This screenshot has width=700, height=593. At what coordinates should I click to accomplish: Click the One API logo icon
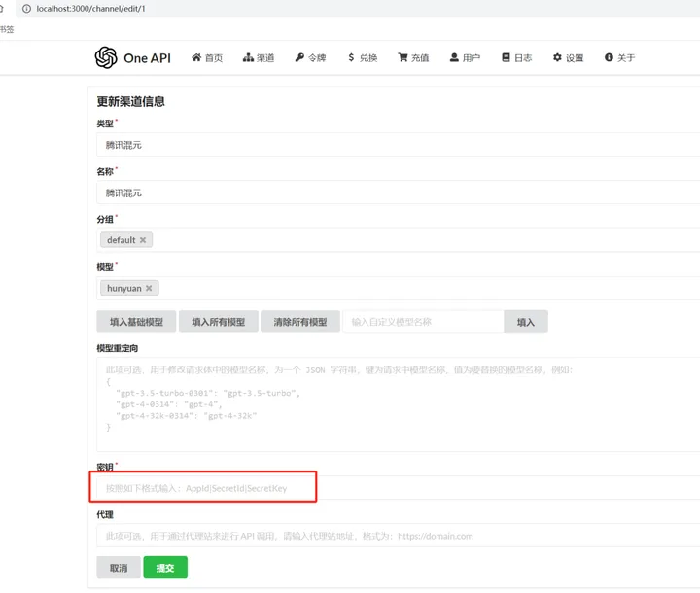106,57
